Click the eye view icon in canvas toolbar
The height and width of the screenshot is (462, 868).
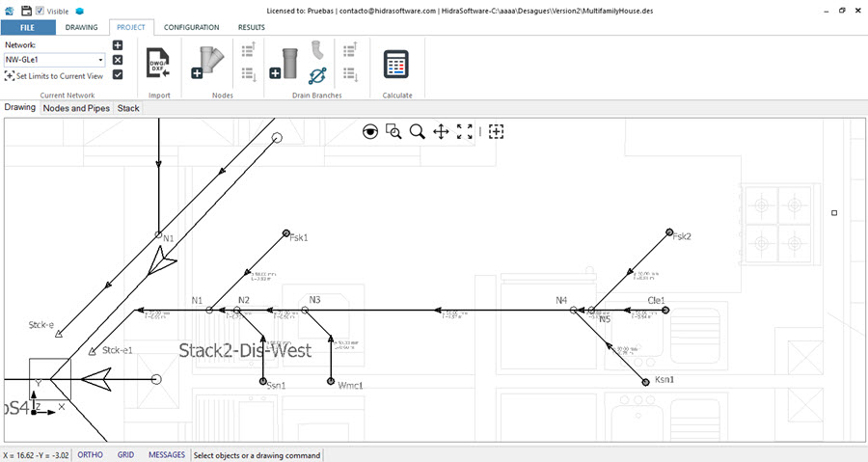coord(370,131)
